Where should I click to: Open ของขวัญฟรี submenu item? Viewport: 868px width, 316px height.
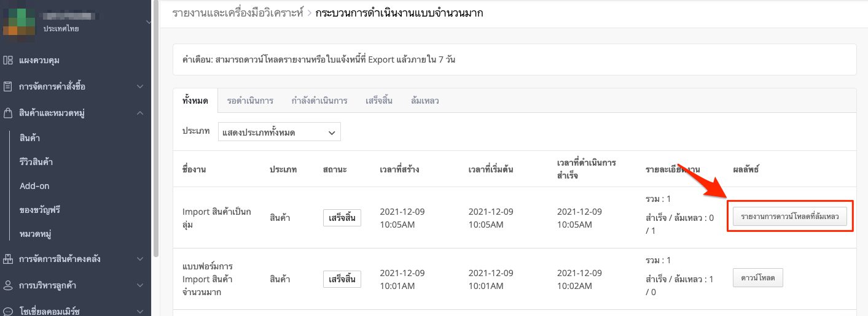pos(39,210)
